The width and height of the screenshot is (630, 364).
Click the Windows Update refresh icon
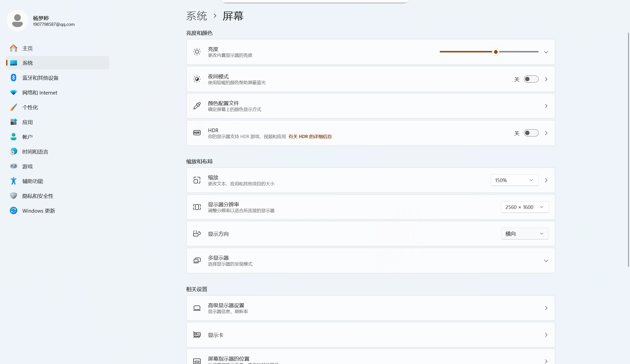coord(14,210)
